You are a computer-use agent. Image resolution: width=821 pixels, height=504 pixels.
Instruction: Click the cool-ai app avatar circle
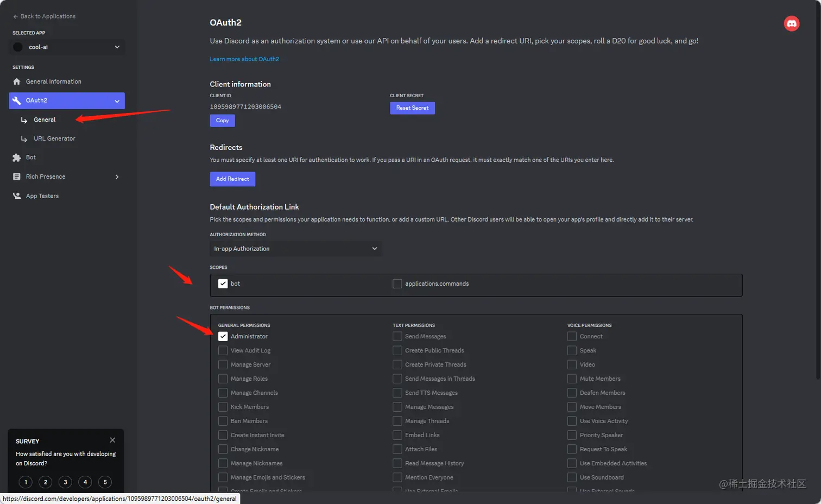(18, 47)
